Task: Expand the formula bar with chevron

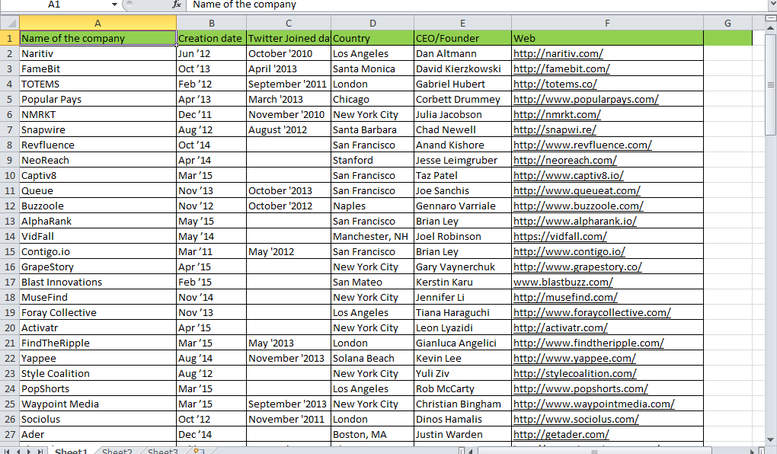Action: (772, 4)
